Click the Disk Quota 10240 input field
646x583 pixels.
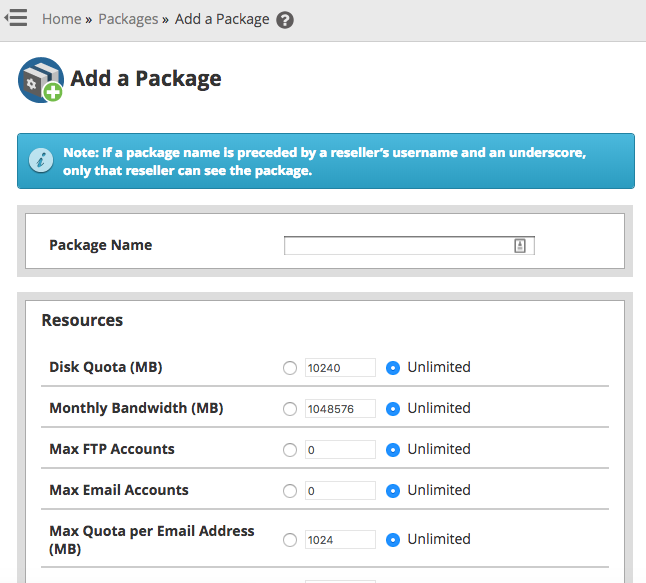[x=340, y=368]
